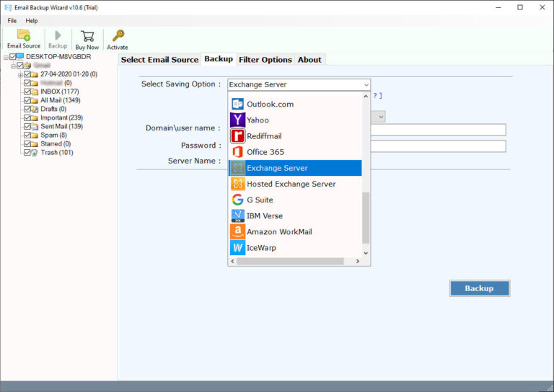Viewport: 554px width, 392px height.
Task: Uncheck the Drafts (0) checkbox
Action: 27,109
